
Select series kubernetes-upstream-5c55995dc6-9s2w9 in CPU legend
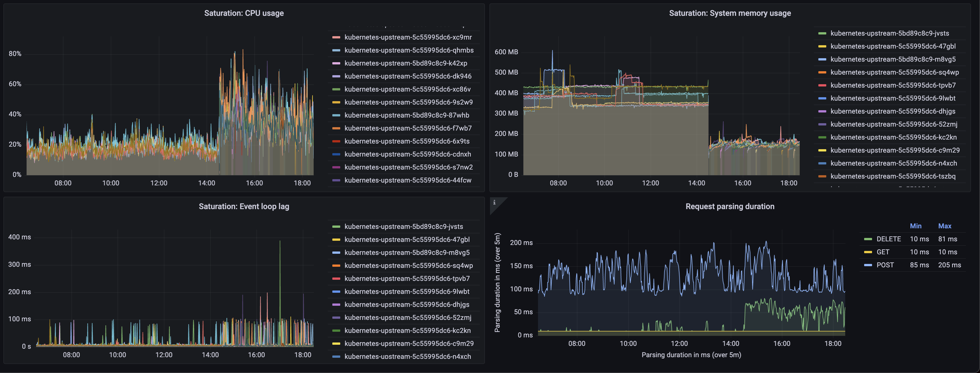pyautogui.click(x=409, y=102)
